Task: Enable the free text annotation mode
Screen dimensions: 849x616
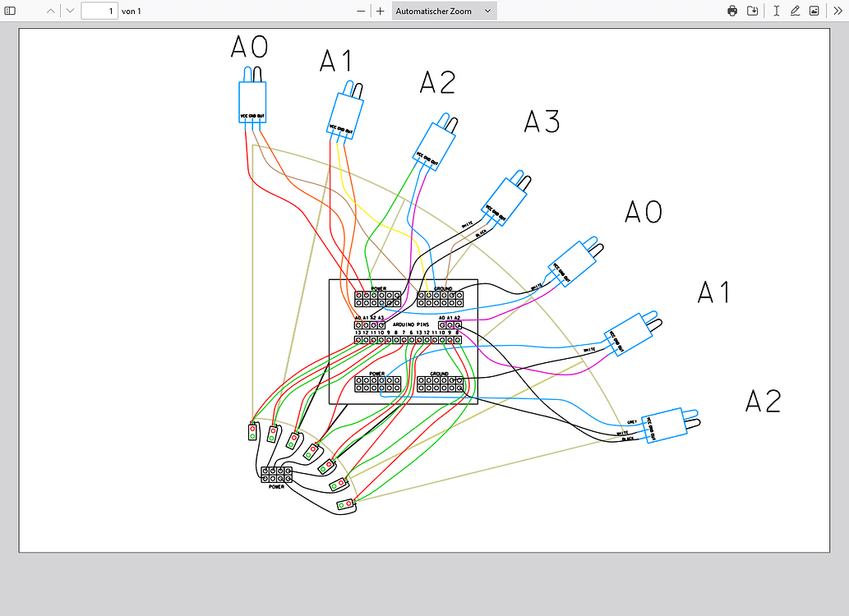Action: (x=776, y=11)
